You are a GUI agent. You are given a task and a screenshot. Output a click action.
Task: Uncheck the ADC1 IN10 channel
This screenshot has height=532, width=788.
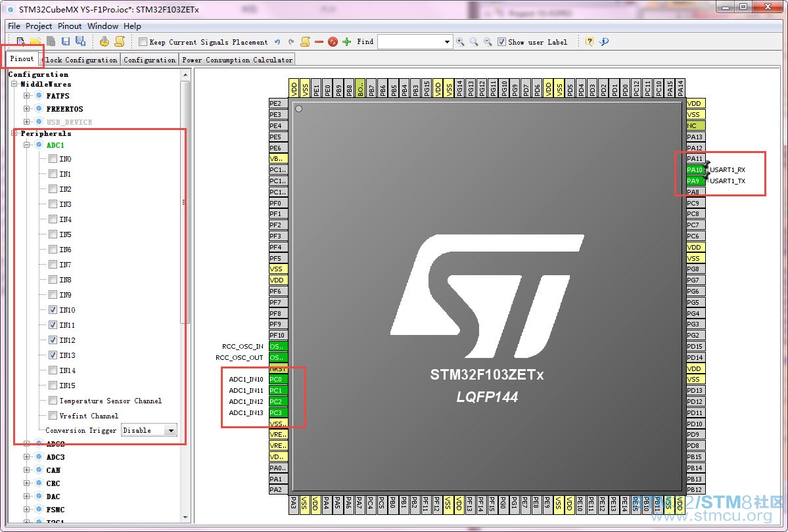click(x=53, y=310)
